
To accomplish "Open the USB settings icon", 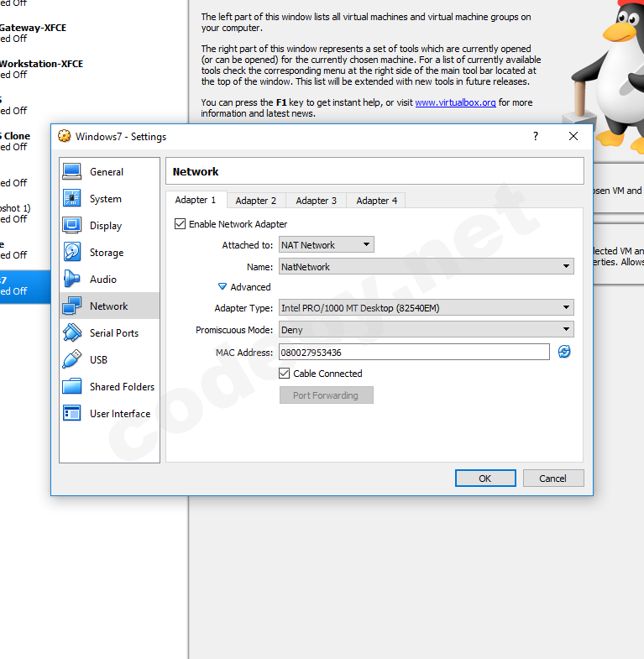I will [73, 360].
